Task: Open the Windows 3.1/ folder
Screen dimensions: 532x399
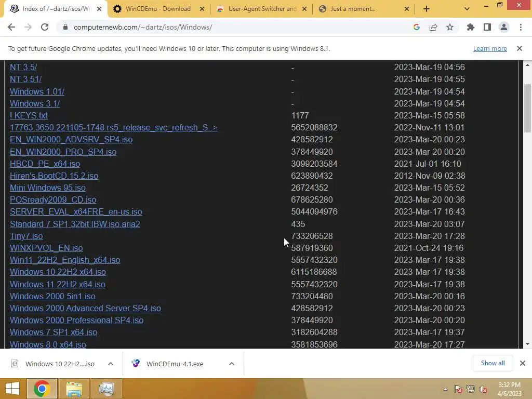Action: click(35, 103)
